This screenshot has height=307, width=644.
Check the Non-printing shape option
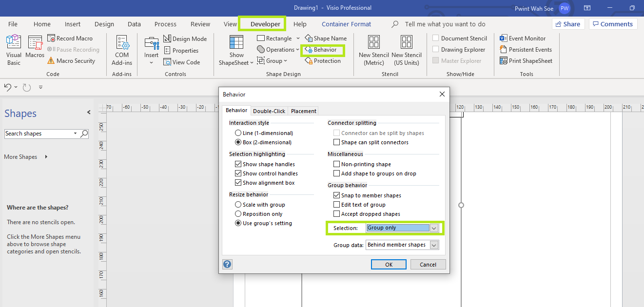[336, 164]
